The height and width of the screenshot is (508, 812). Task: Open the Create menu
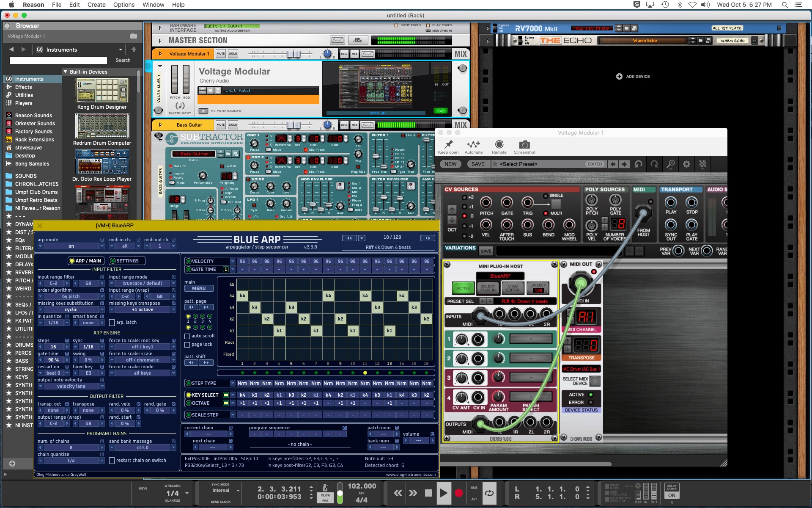click(96, 5)
